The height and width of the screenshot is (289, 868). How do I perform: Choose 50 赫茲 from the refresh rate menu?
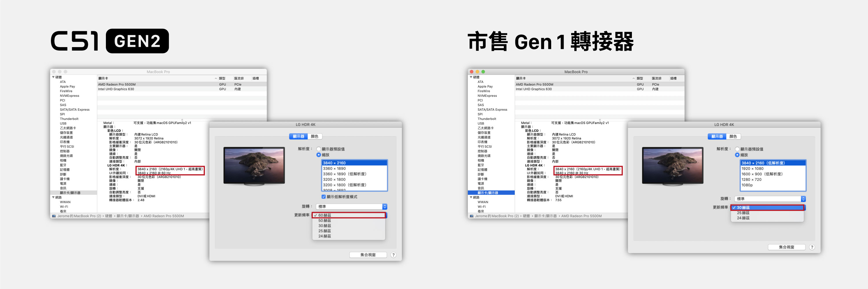click(349, 221)
